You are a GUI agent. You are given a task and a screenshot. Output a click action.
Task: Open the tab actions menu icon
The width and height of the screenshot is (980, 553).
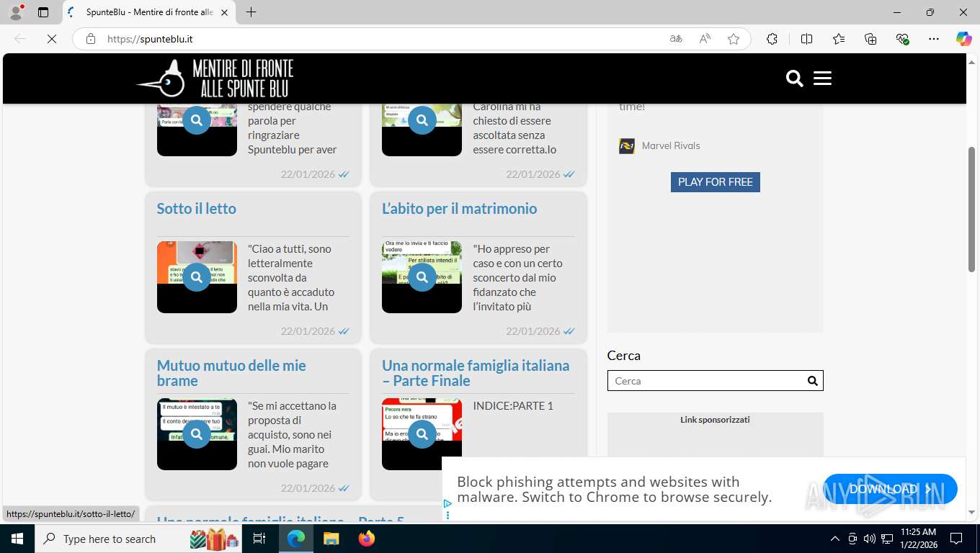[x=43, y=12]
